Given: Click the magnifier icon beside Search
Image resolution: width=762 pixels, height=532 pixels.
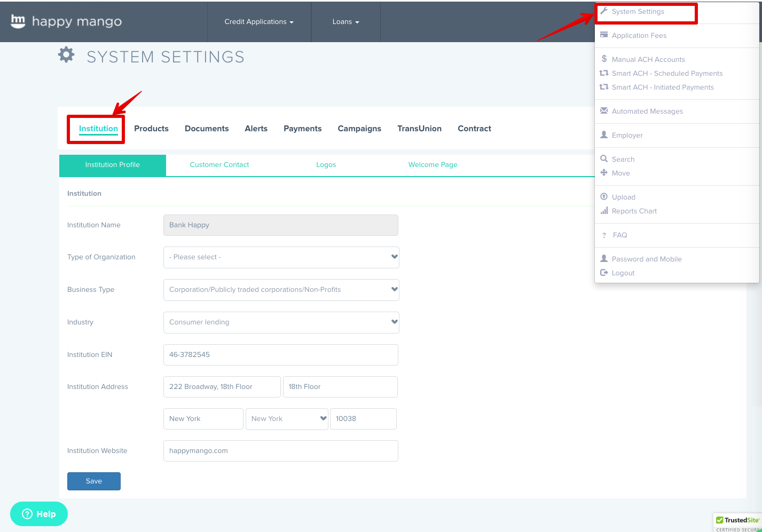Looking at the screenshot, I should (x=604, y=158).
